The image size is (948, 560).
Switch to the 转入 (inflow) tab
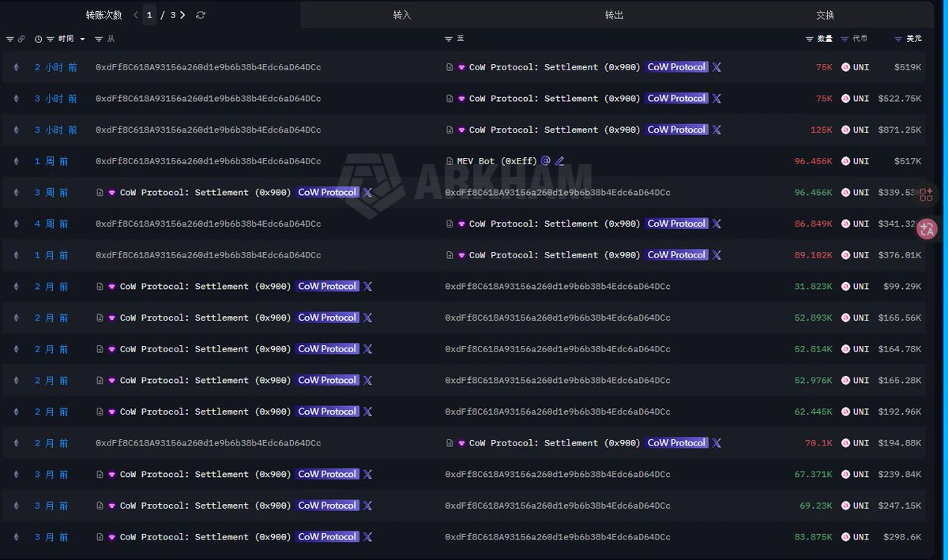pyautogui.click(x=402, y=15)
